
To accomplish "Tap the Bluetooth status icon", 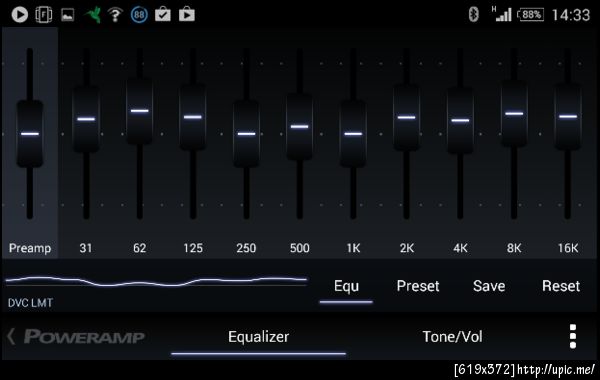I will coord(474,15).
